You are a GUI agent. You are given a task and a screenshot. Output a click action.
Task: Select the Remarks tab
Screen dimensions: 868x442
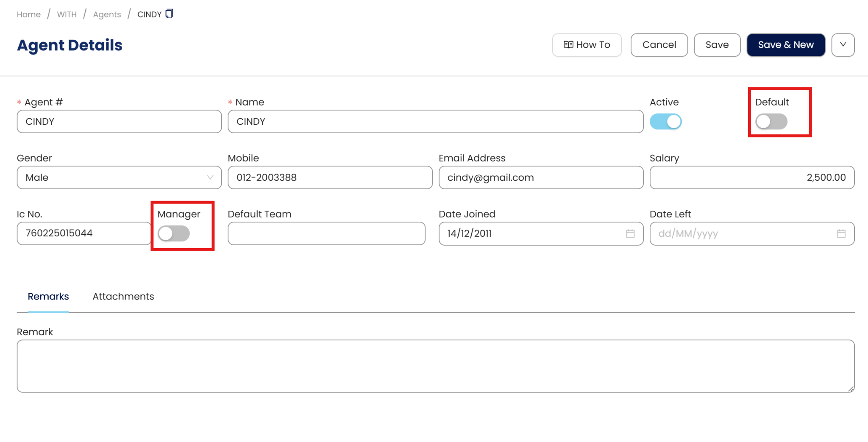point(48,297)
